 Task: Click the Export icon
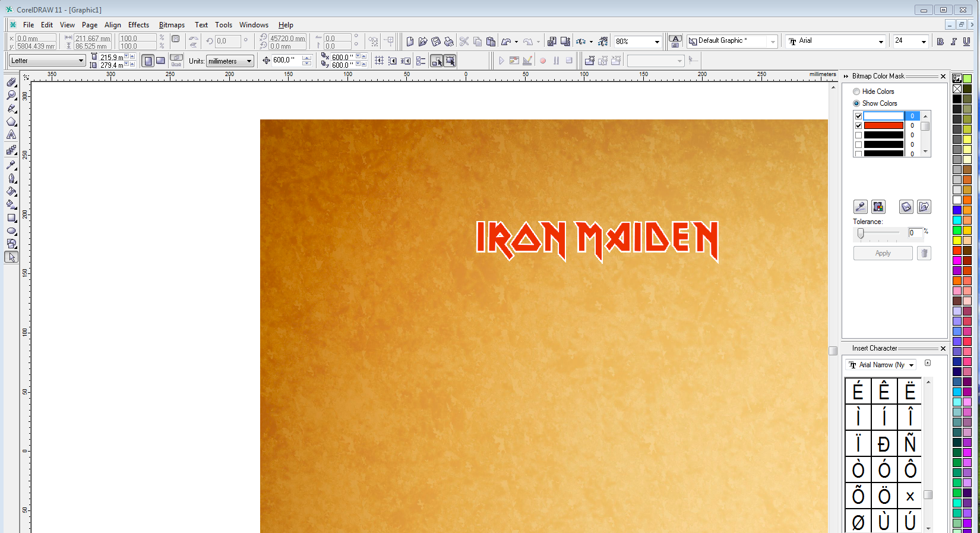click(x=565, y=42)
